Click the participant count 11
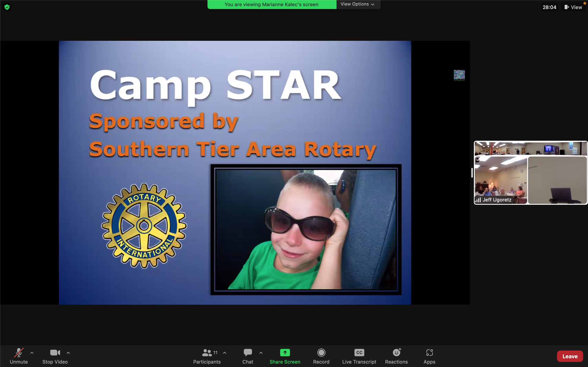The width and height of the screenshot is (588, 367). tap(215, 352)
